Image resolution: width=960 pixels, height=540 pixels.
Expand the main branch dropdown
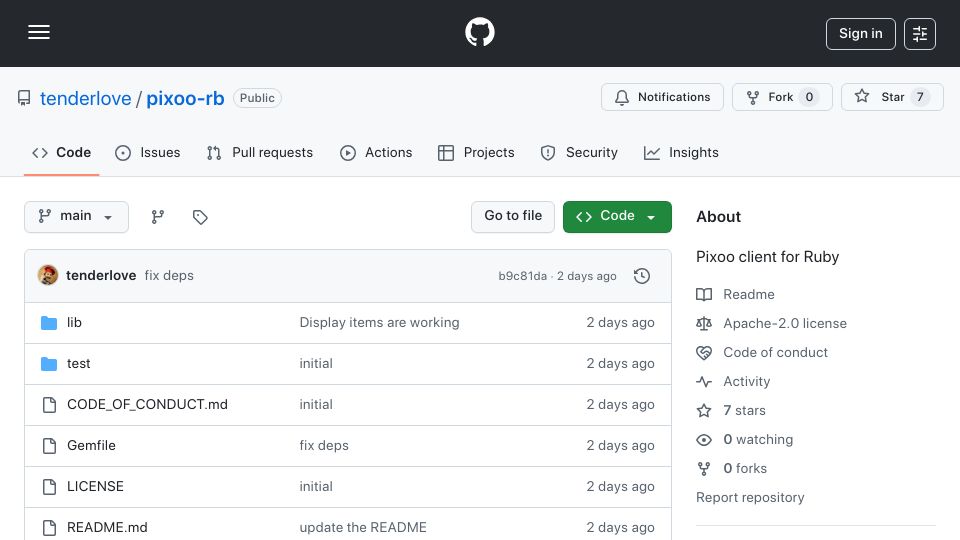[77, 217]
